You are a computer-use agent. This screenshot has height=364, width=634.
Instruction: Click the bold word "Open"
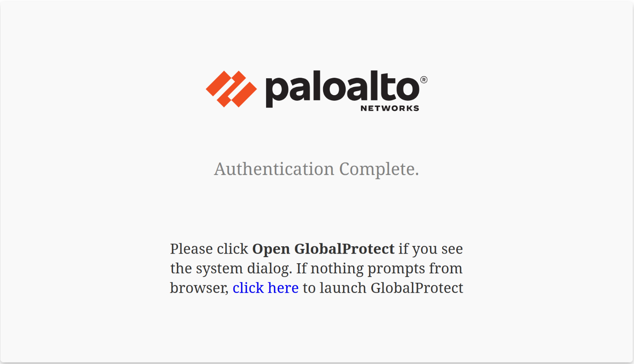[x=271, y=249]
